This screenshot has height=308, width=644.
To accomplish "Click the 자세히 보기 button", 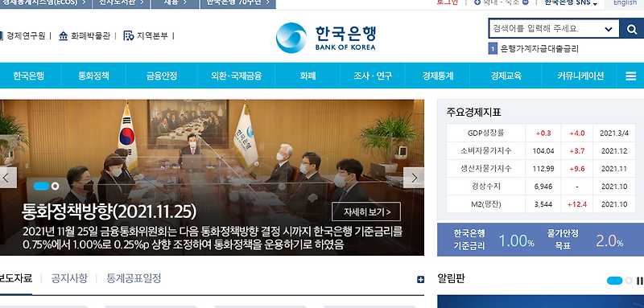I will [x=366, y=212].
